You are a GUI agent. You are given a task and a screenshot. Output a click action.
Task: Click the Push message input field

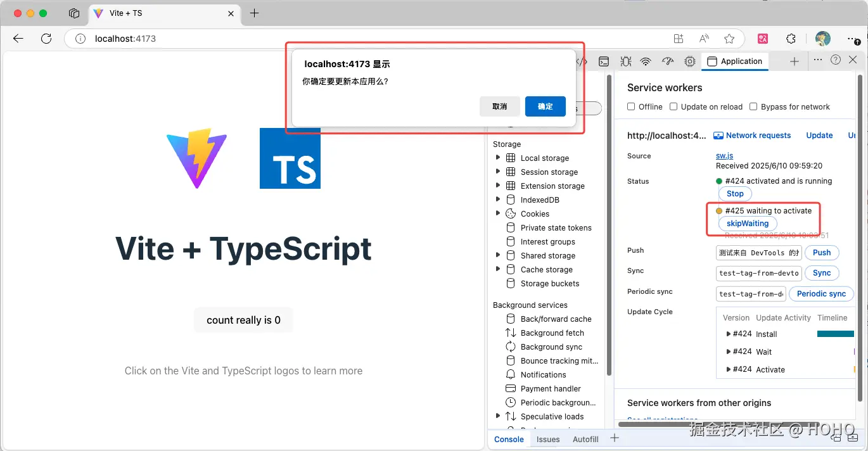point(759,253)
